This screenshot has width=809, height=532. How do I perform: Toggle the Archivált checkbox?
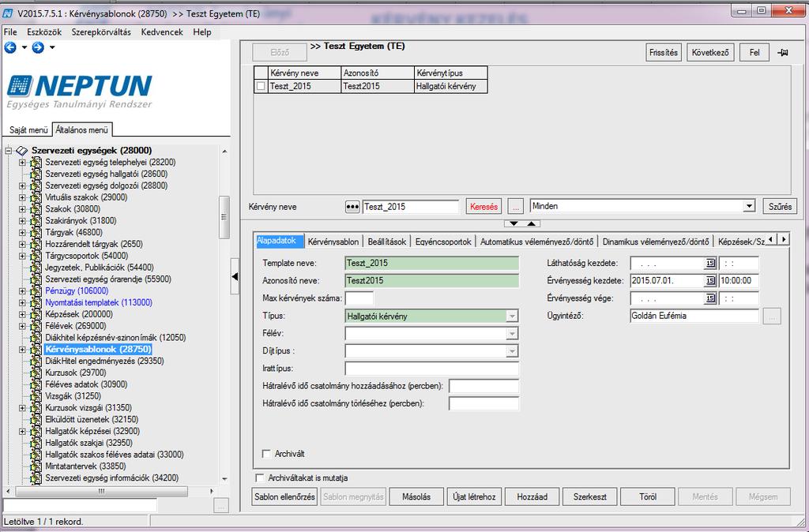pyautogui.click(x=266, y=454)
